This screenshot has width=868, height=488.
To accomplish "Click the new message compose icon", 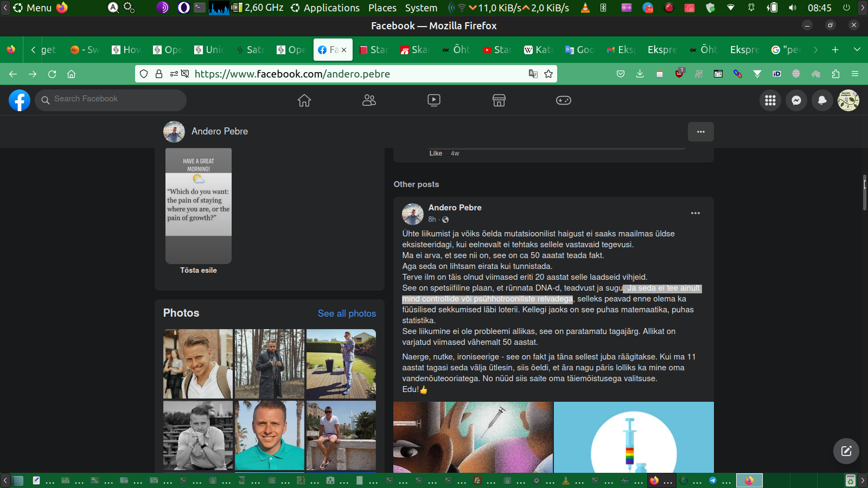I will [x=846, y=451].
